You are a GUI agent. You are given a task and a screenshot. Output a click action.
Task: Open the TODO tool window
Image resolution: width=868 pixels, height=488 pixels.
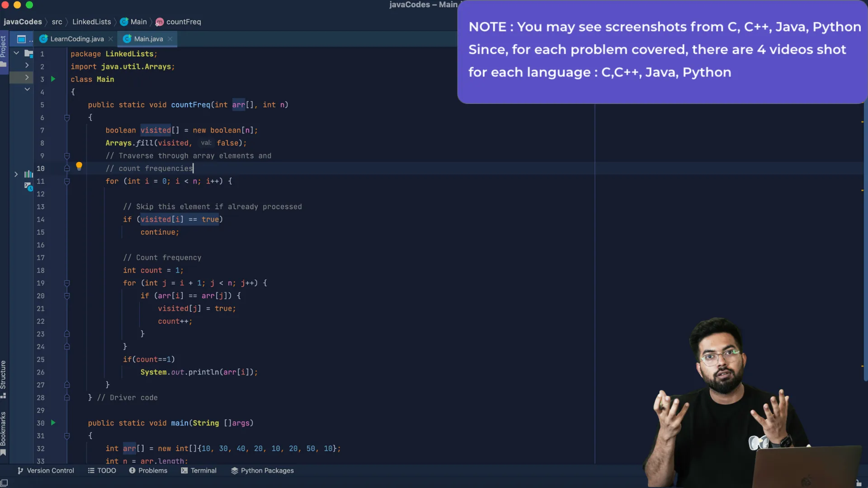[x=102, y=470]
